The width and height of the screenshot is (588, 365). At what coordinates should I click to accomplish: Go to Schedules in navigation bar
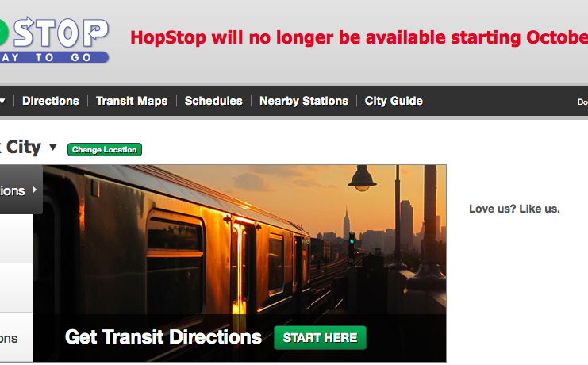(213, 101)
